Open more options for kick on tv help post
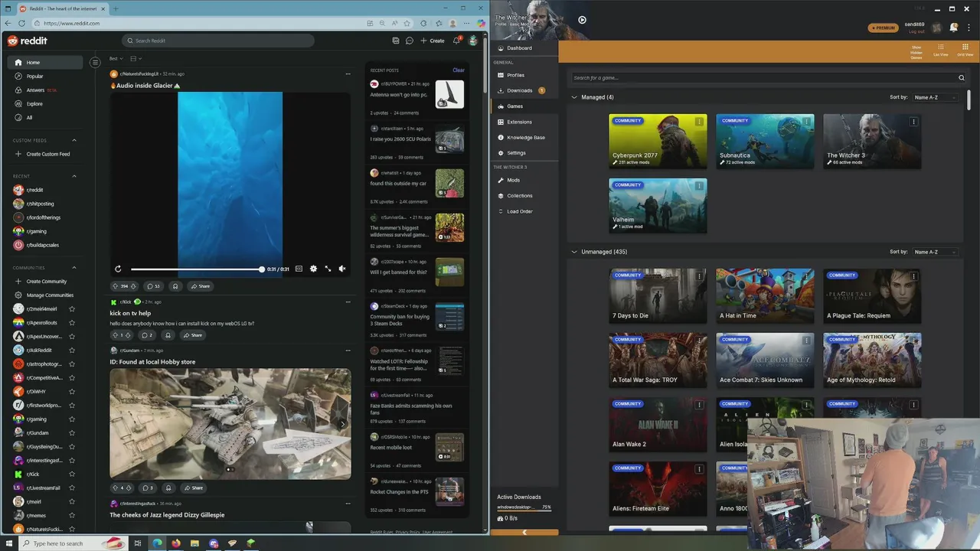Screen dimensions: 980x551 pos(348,302)
